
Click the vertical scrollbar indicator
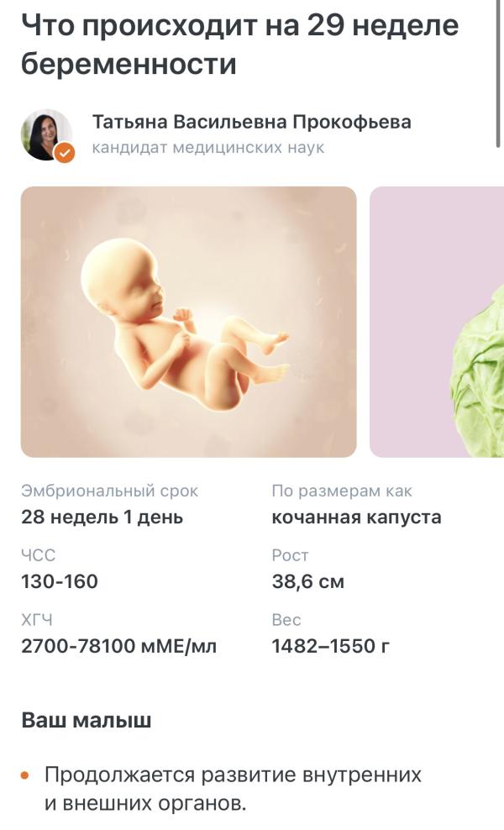(499, 74)
